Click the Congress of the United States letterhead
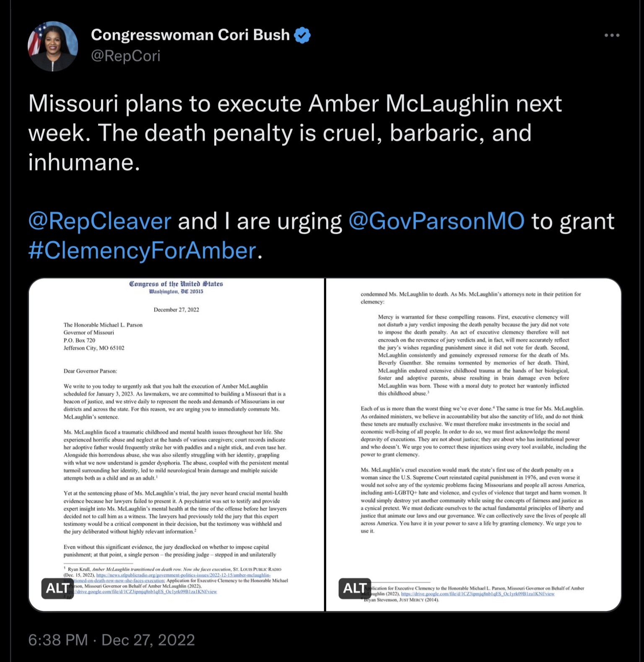The image size is (644, 662). click(176, 287)
